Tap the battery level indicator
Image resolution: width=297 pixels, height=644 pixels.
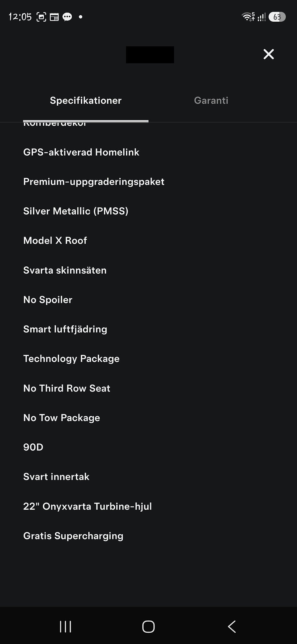coord(277,17)
